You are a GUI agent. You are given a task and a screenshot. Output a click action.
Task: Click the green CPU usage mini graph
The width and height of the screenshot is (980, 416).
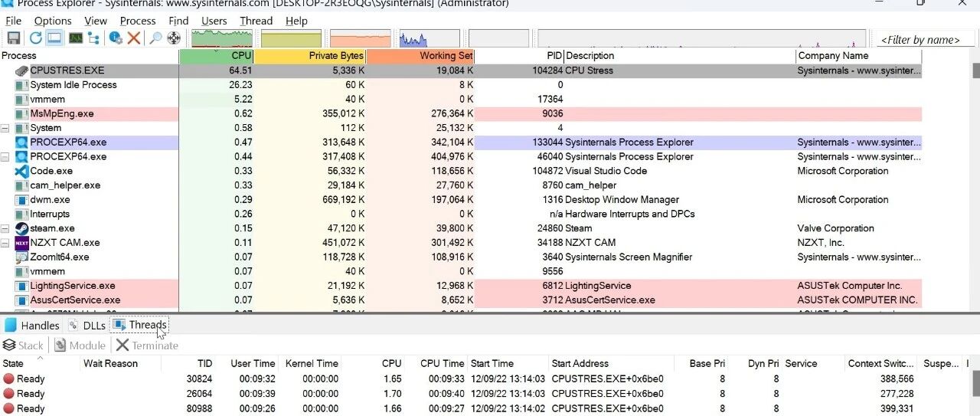click(222, 38)
